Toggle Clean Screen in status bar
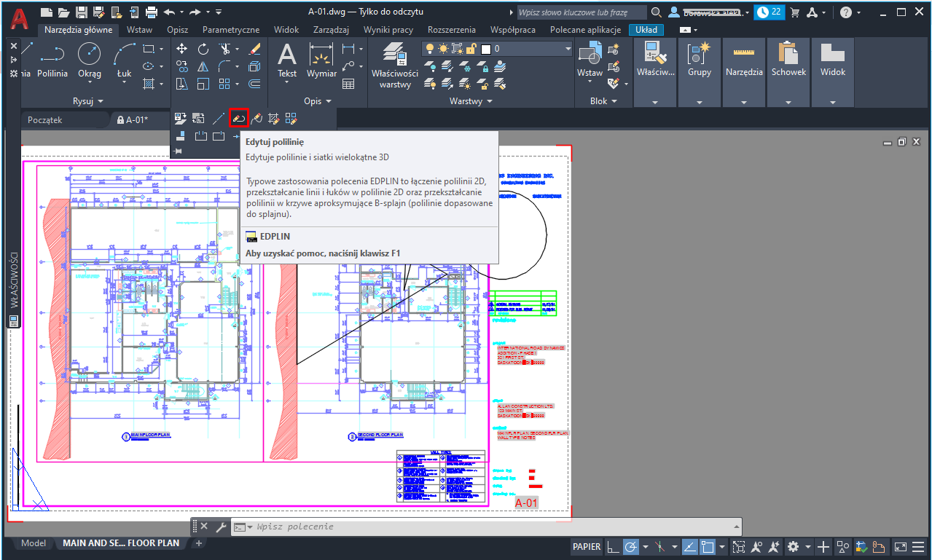Viewport: 932px width, 560px height. (x=901, y=547)
